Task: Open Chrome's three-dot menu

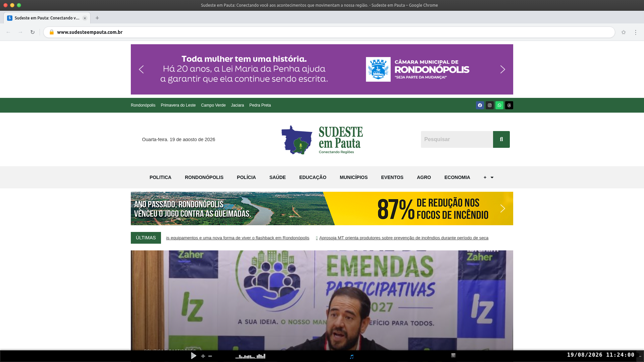Action: coord(636,32)
